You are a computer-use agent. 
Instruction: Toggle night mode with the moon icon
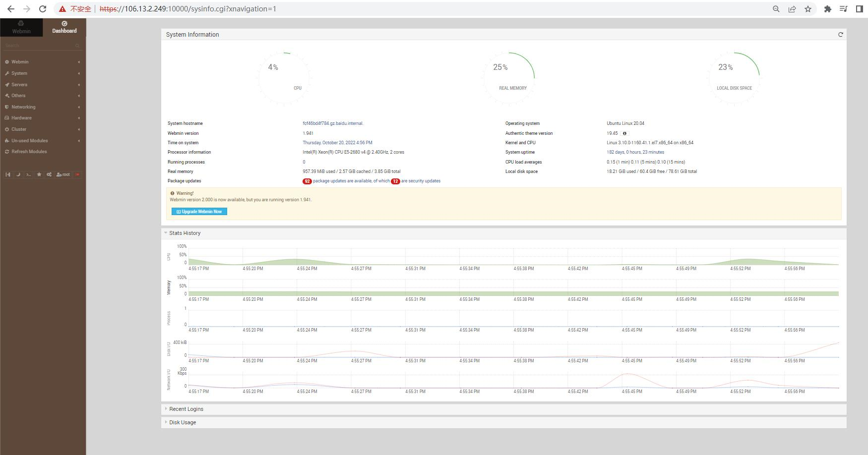click(x=18, y=174)
